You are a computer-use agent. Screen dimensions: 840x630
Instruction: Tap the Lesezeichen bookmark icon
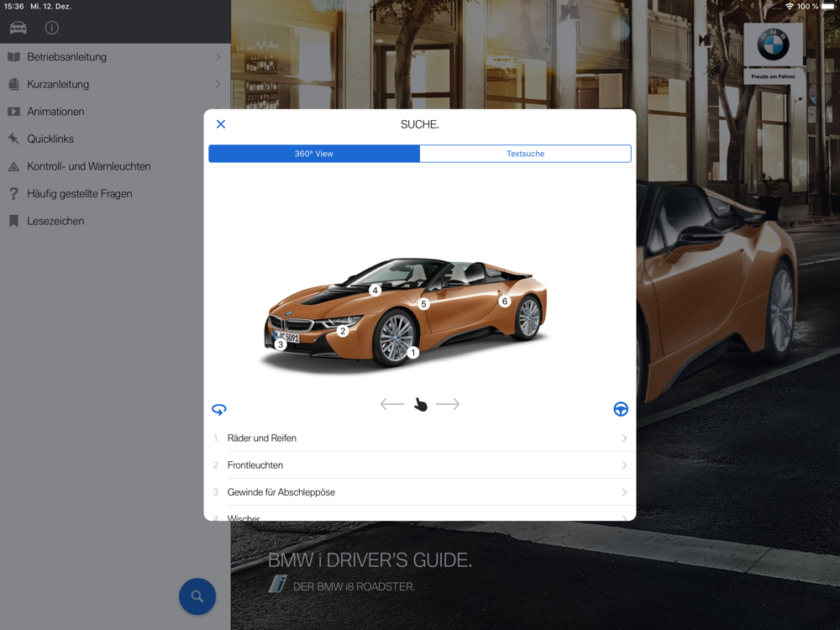[14, 221]
